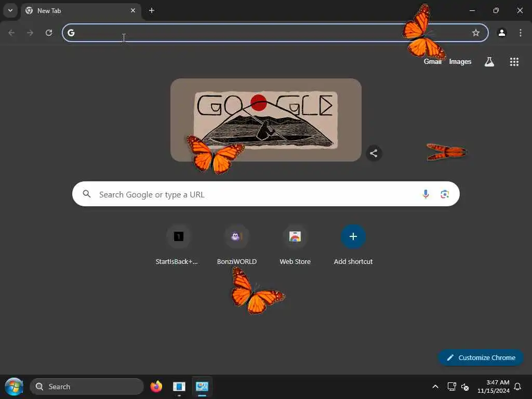
Task: Search by image with Google Lens icon
Action: pyautogui.click(x=445, y=194)
